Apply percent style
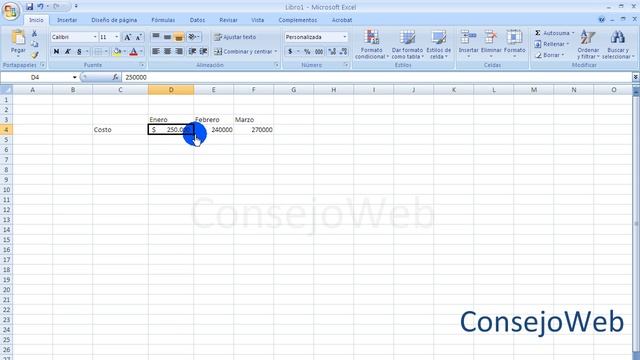Viewport: 640px width, 360px height. coord(307,51)
